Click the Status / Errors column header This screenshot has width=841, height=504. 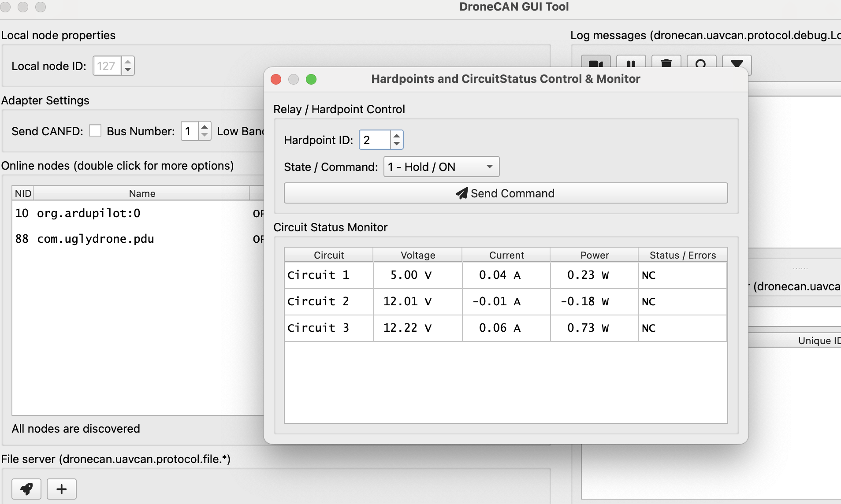click(x=683, y=255)
